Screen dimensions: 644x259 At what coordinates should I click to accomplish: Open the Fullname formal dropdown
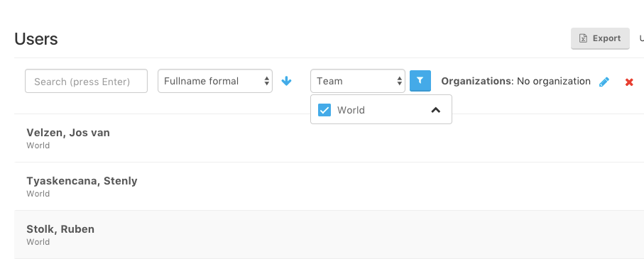point(215,81)
